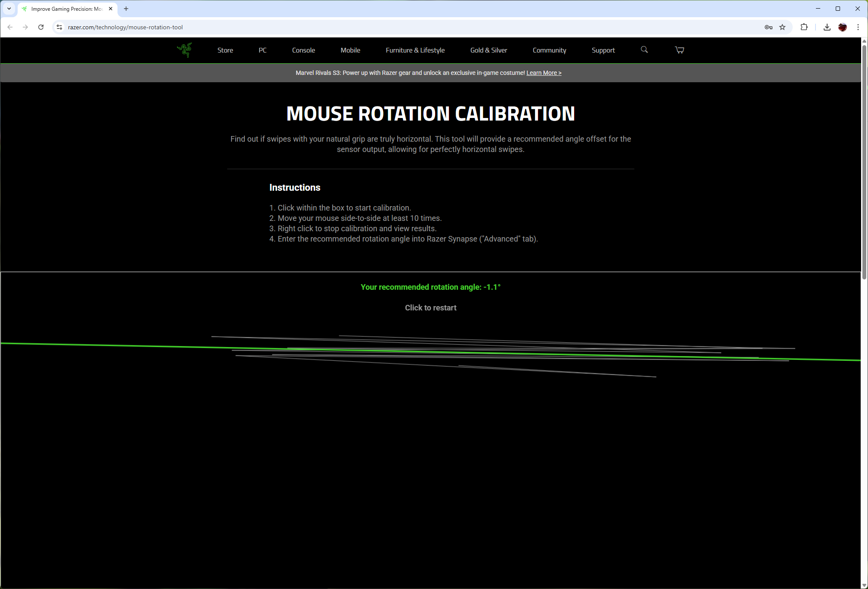The width and height of the screenshot is (868, 589).
Task: Open the Store menu
Action: click(225, 50)
